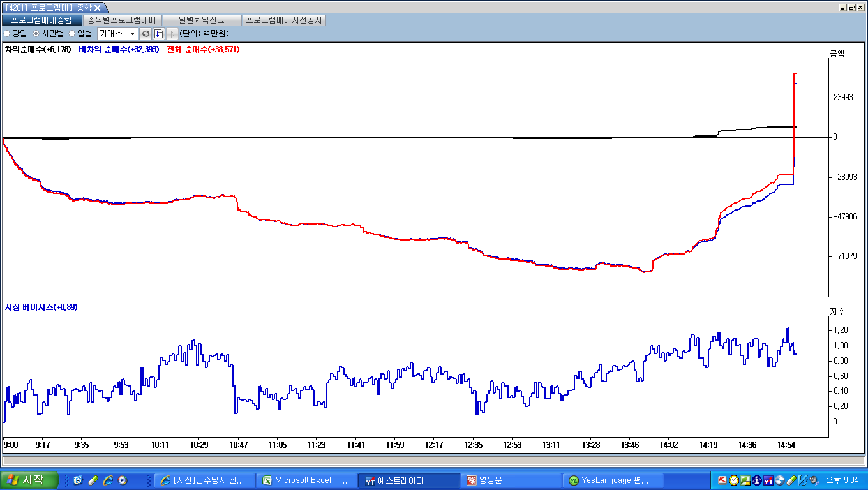Open the 프로그램매매사전공시 tab
Image resolution: width=868 pixels, height=490 pixels.
click(x=284, y=20)
